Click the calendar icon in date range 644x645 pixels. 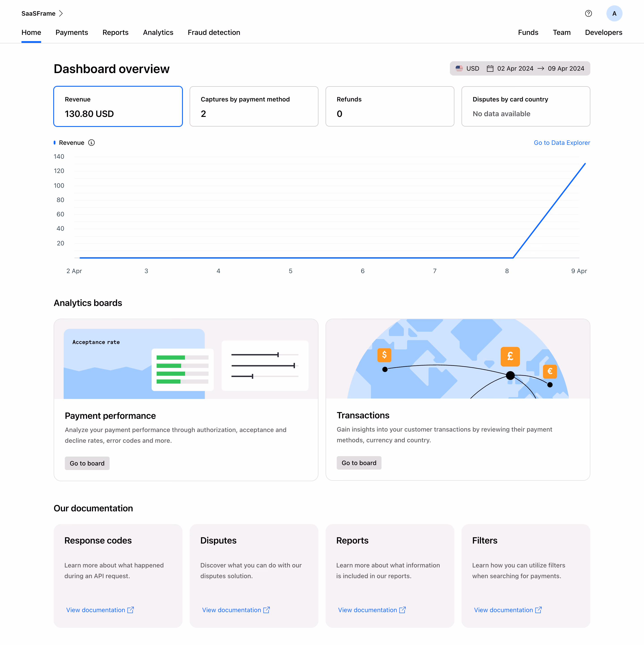coord(490,68)
